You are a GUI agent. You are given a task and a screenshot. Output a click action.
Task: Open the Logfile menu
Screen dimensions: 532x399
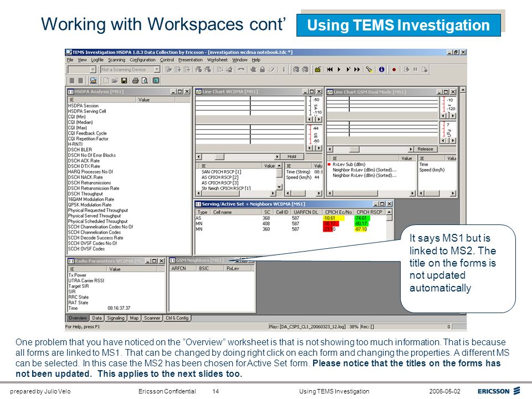(x=97, y=60)
